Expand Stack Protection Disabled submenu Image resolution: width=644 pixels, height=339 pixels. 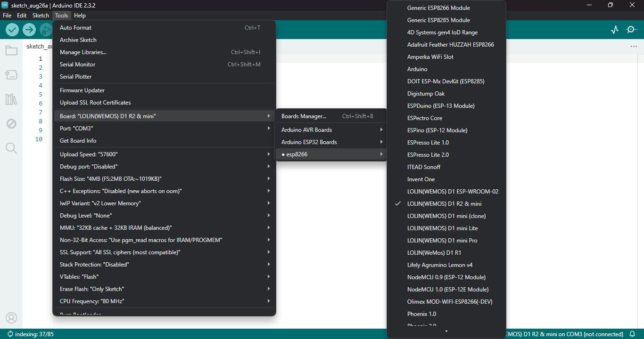click(164, 265)
